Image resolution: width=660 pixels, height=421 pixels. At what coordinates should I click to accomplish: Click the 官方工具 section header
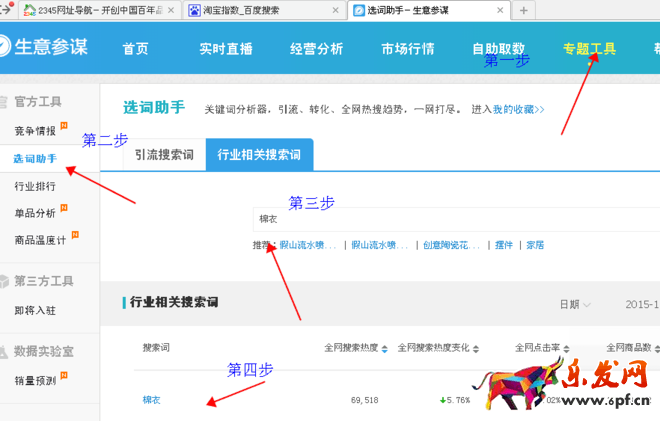point(38,101)
